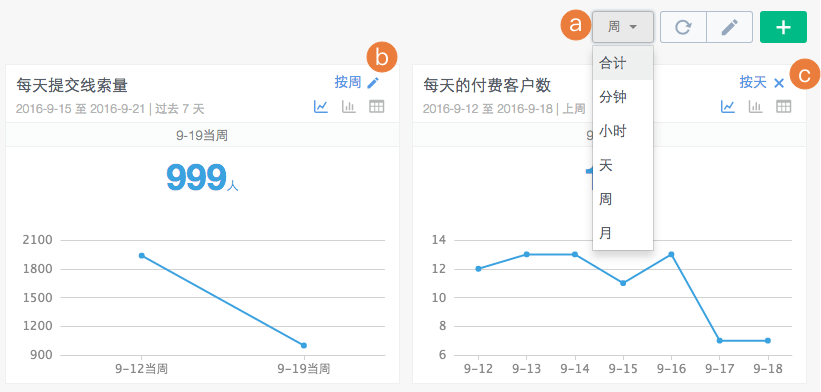Switch 每天提交线索量 card to bar chart view
The width and height of the screenshot is (821, 392).
pyautogui.click(x=348, y=107)
